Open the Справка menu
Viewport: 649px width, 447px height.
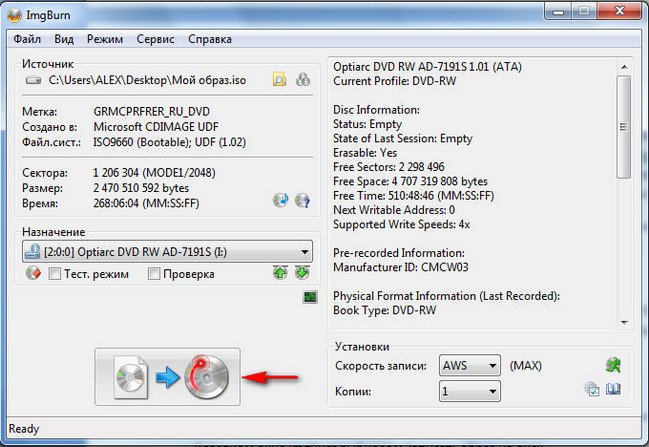[210, 39]
